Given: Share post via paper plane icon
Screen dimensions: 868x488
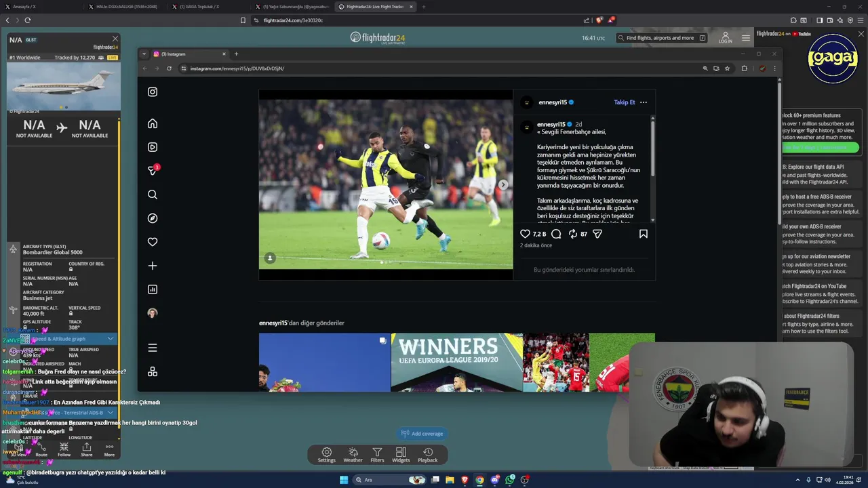Looking at the screenshot, I should (597, 234).
